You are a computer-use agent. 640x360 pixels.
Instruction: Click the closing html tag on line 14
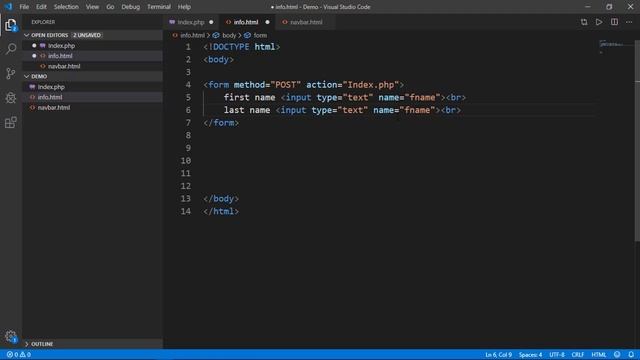tap(221, 211)
